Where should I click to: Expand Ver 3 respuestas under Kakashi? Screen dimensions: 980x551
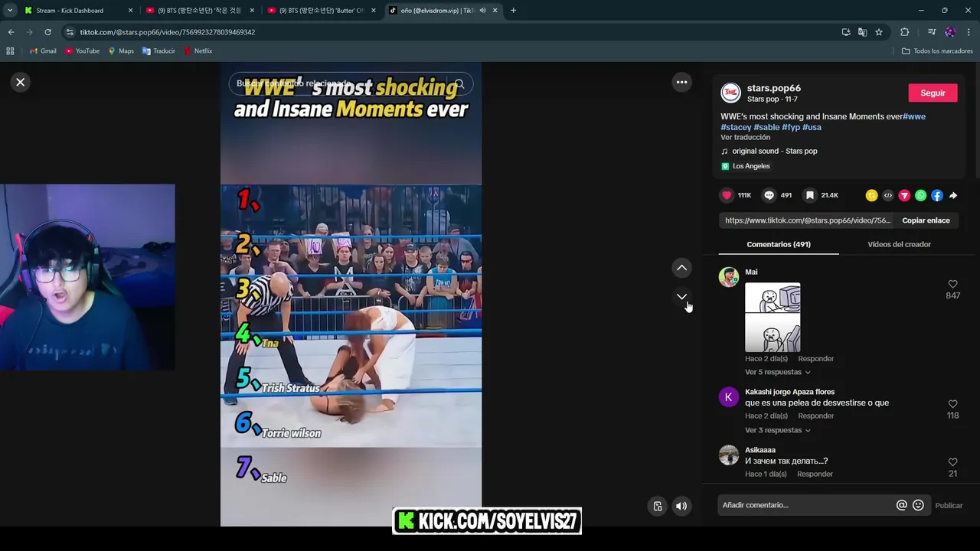click(777, 430)
